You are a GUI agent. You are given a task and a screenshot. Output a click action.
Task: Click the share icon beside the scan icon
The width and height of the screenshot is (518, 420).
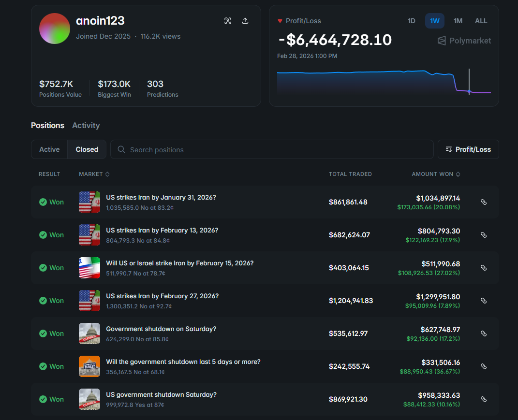pos(245,21)
